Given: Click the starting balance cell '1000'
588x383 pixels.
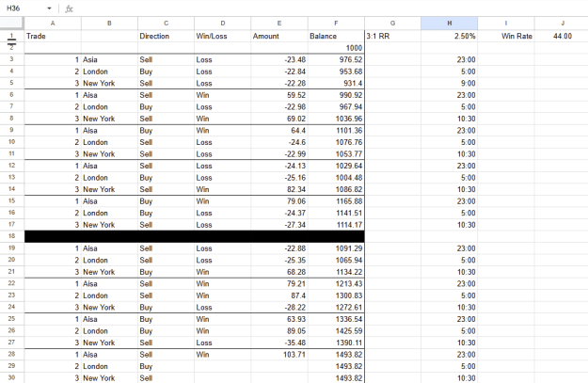Looking at the screenshot, I should click(x=336, y=48).
